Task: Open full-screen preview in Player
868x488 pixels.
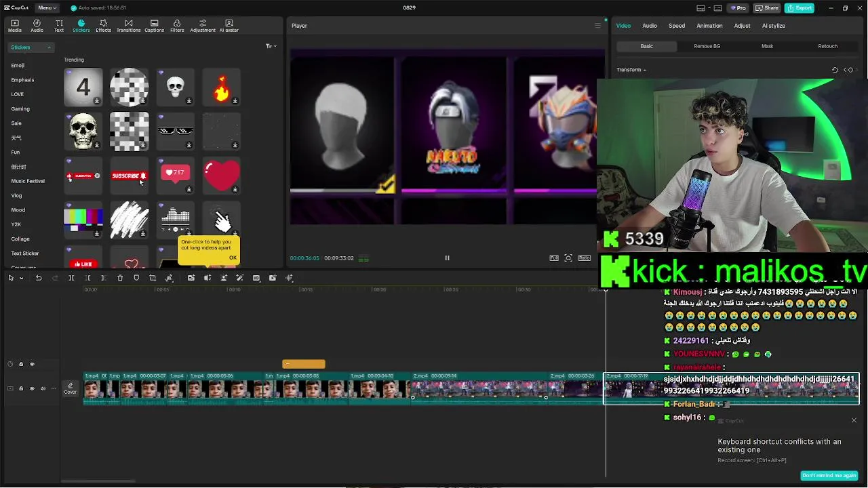Action: [554, 258]
